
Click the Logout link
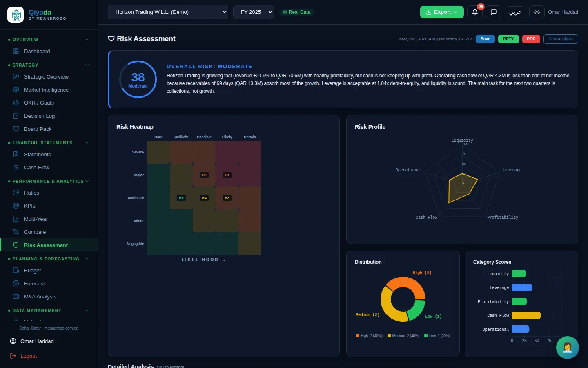coord(29,356)
